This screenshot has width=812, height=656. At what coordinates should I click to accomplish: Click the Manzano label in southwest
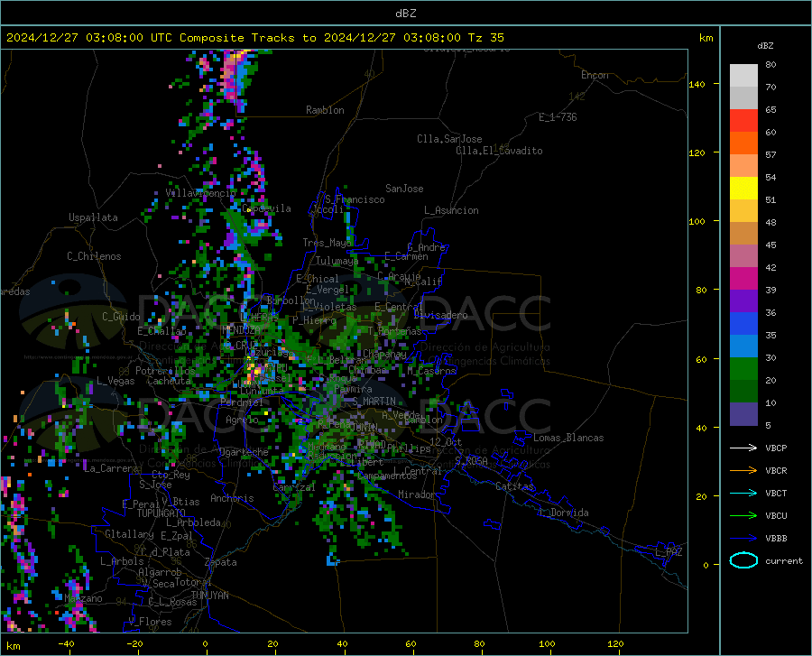[x=83, y=598]
